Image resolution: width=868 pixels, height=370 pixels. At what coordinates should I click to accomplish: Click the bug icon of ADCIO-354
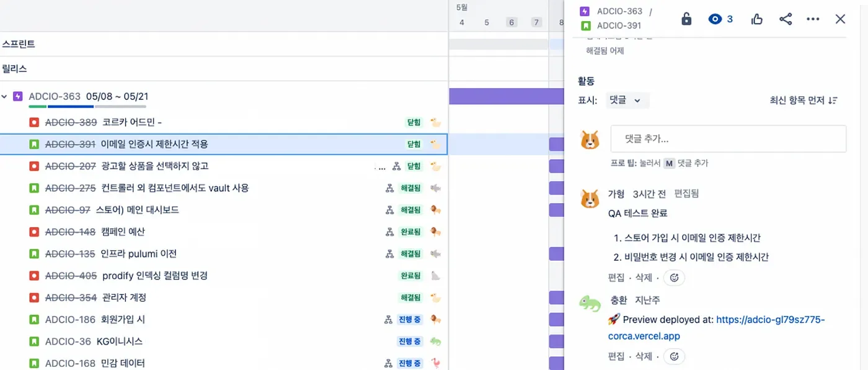point(34,297)
